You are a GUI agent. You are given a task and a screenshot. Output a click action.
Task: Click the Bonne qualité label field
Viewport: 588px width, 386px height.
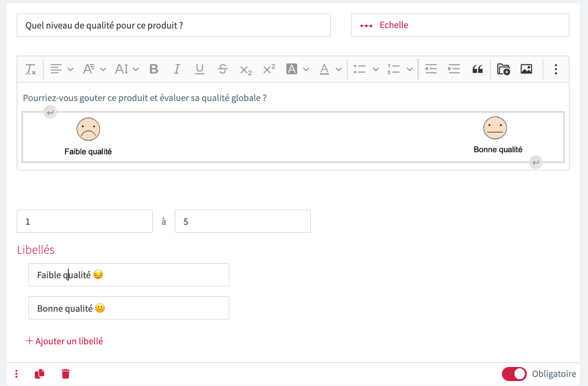point(129,308)
